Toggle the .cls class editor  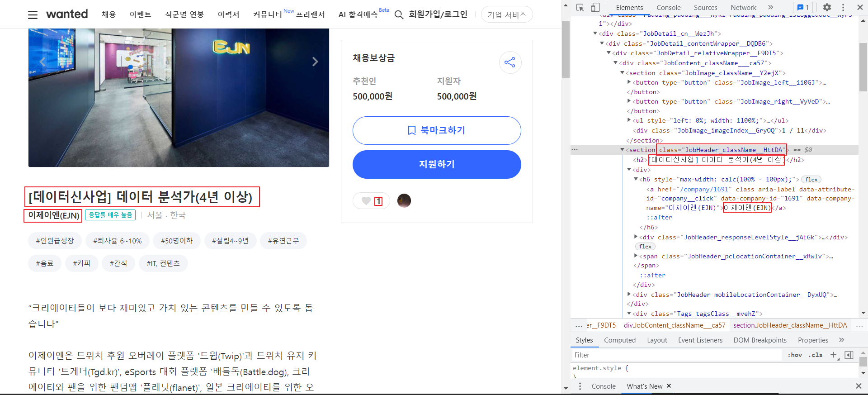click(816, 355)
